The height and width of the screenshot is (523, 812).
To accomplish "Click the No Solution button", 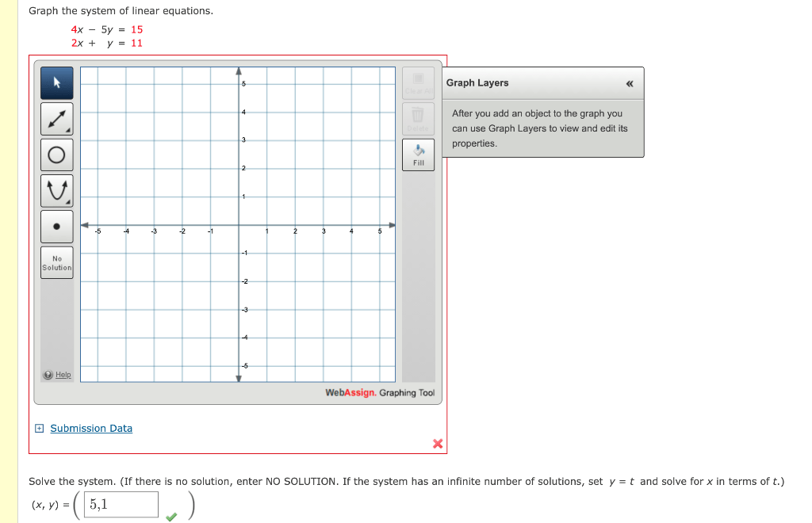I will tap(56, 263).
